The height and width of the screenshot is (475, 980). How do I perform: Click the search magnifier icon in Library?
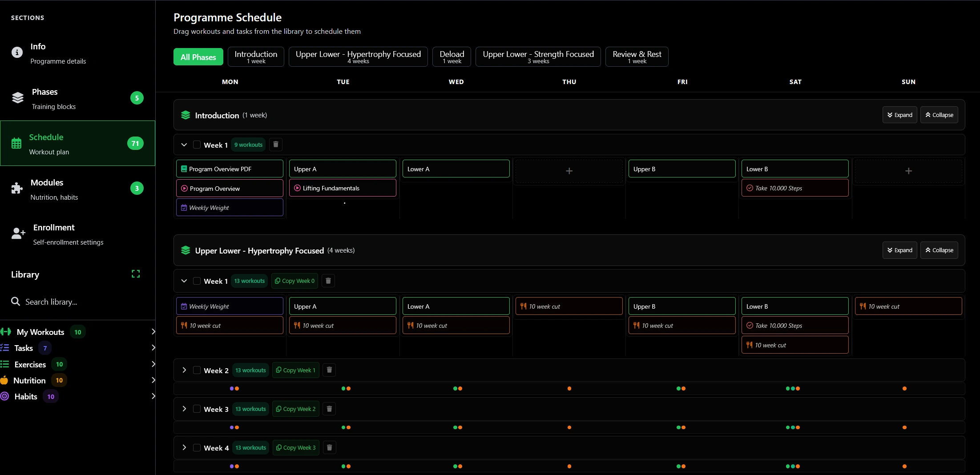(16, 302)
